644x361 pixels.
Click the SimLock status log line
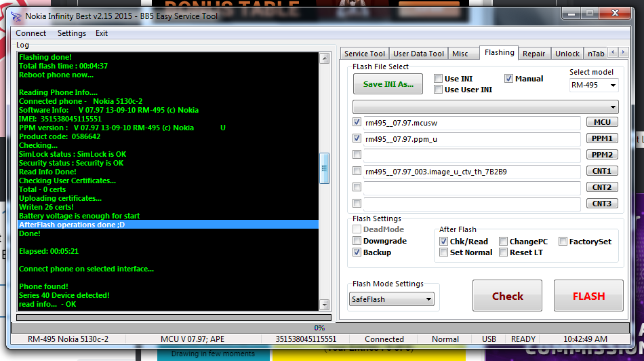(x=73, y=154)
